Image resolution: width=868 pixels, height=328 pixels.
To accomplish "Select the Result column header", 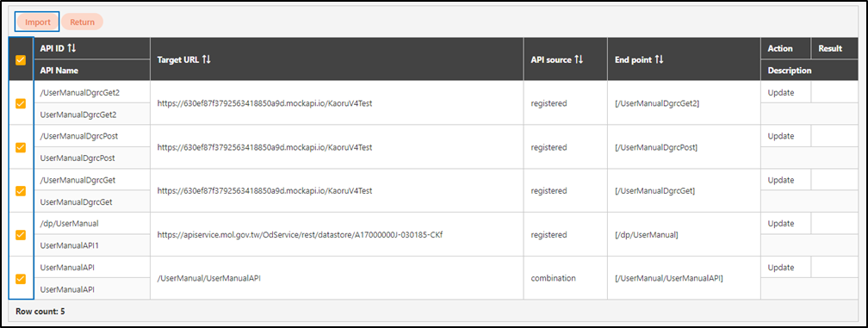I will [834, 49].
